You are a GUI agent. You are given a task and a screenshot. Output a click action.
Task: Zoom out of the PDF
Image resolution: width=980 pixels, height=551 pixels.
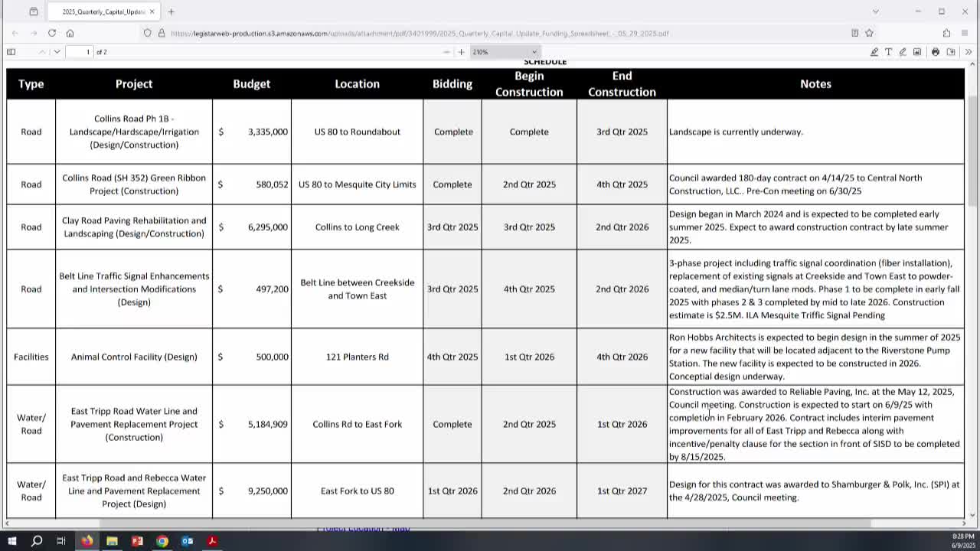(446, 52)
